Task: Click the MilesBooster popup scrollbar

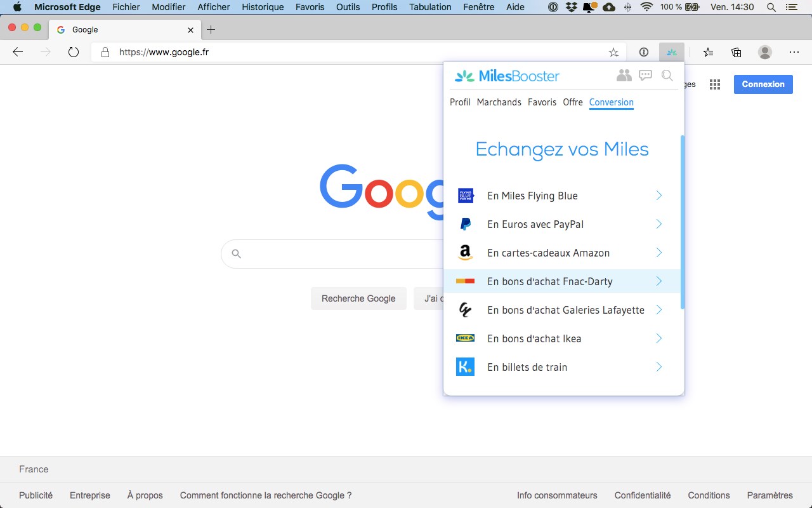Action: coord(683,222)
